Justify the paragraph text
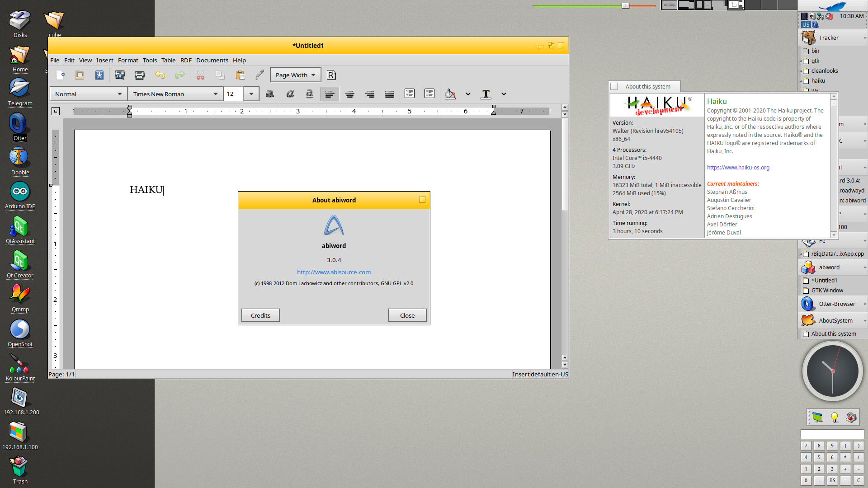This screenshot has height=488, width=868. [390, 94]
